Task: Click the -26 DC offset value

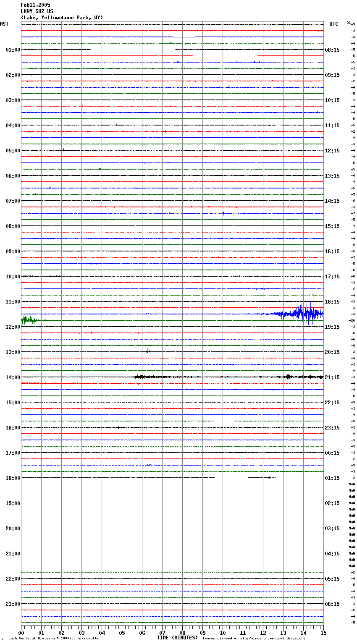Action: point(352,320)
